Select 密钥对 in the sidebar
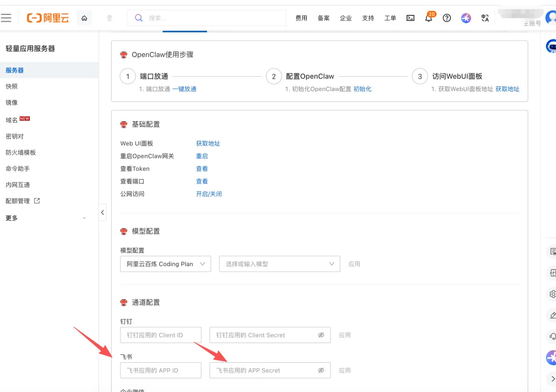The image size is (556, 392). pyautogui.click(x=14, y=136)
